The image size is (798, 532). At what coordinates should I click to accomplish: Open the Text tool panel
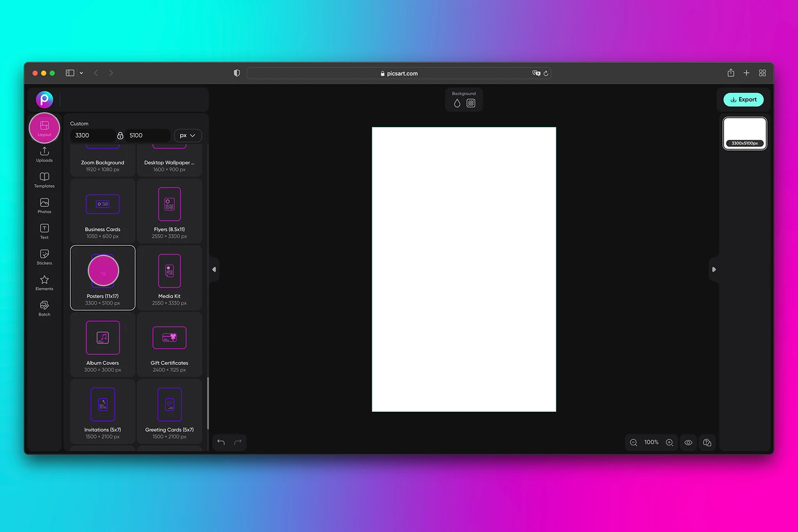44,230
